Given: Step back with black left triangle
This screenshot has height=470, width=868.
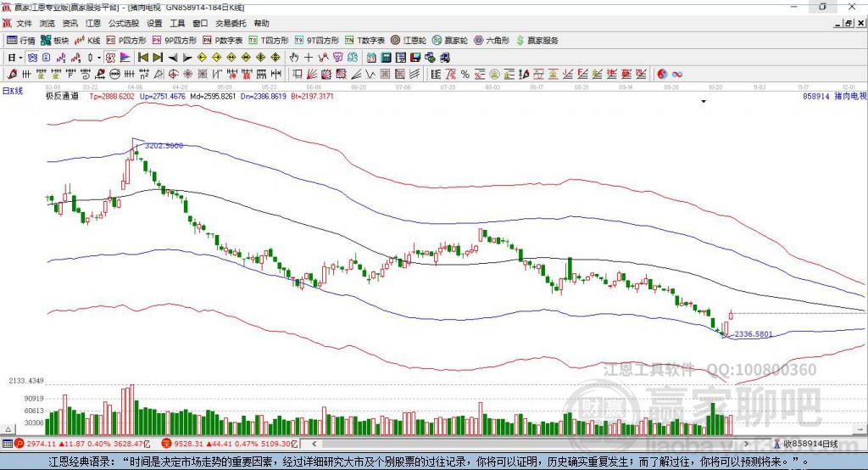Looking at the screenshot, I should [173, 58].
